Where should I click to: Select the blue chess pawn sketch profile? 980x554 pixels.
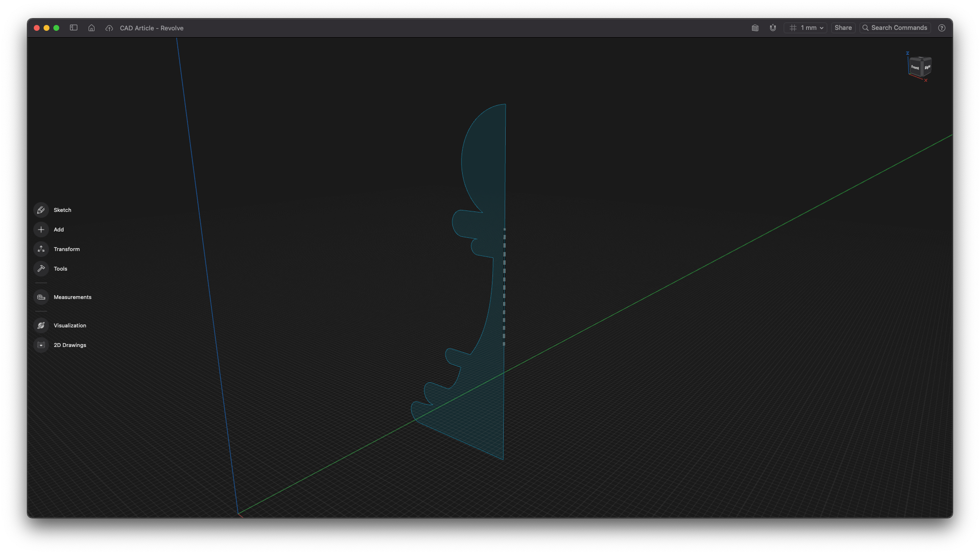485,162
